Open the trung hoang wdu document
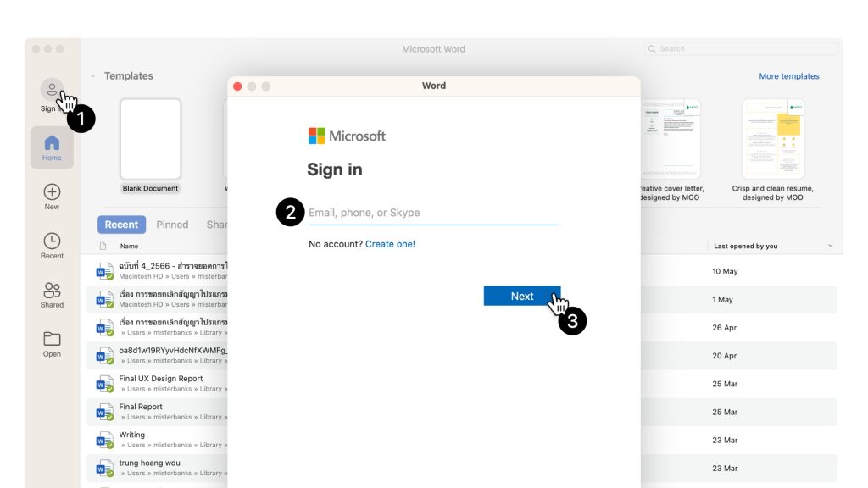The image size is (868, 488). pos(149,463)
